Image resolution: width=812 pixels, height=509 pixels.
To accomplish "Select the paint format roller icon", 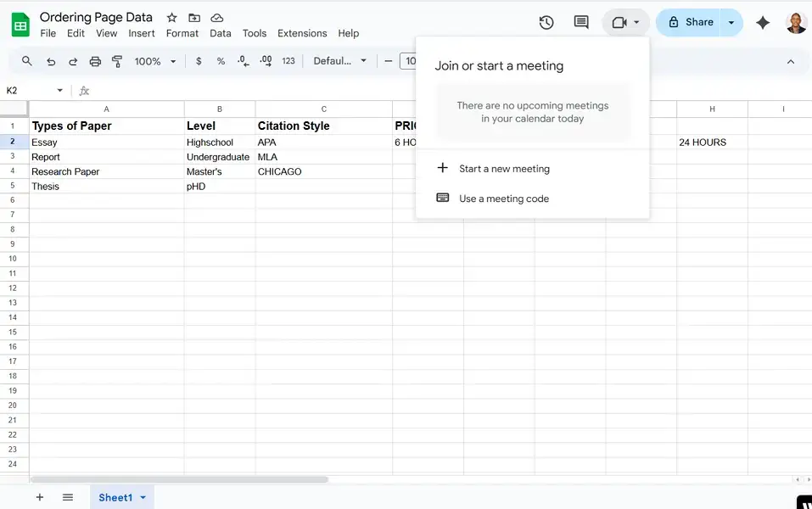I will point(117,61).
